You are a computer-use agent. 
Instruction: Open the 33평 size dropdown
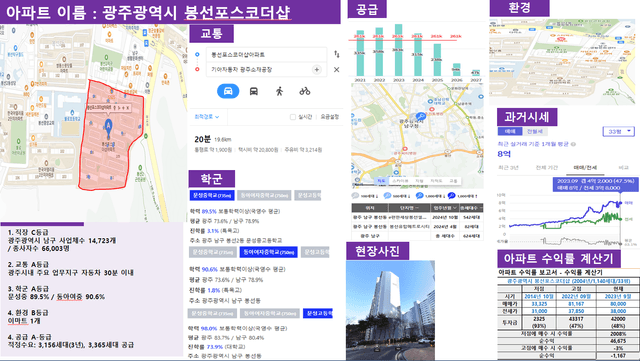point(618,131)
